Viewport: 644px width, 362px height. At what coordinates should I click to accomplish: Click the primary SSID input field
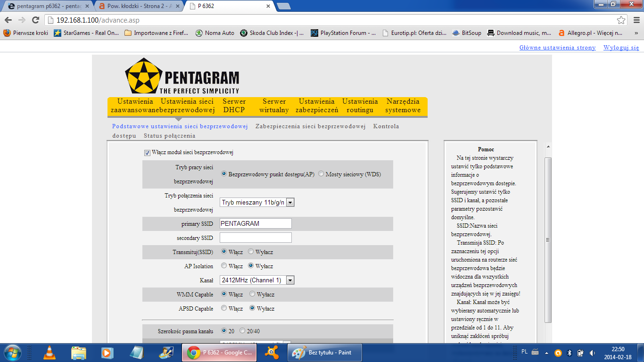click(256, 223)
